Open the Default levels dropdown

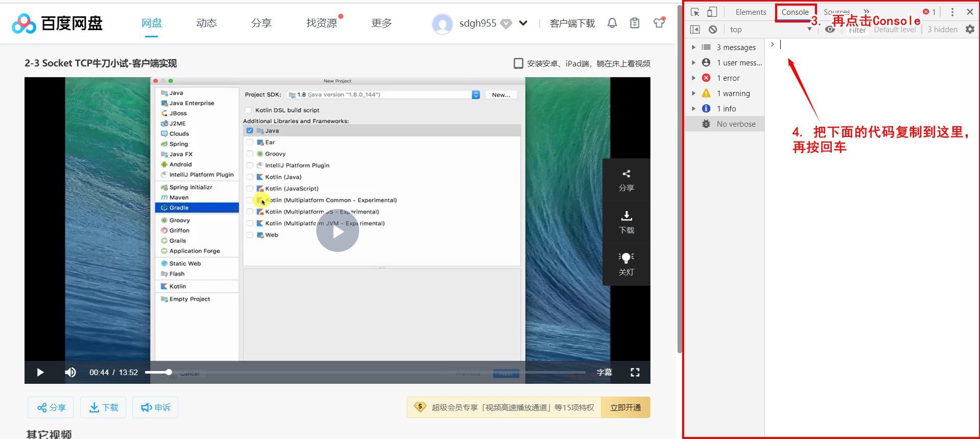point(895,29)
